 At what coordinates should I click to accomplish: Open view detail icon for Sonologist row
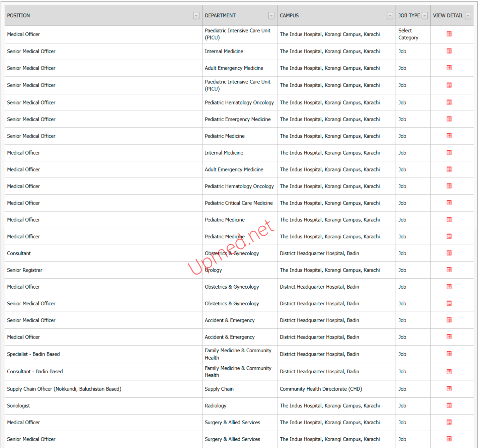pos(449,405)
